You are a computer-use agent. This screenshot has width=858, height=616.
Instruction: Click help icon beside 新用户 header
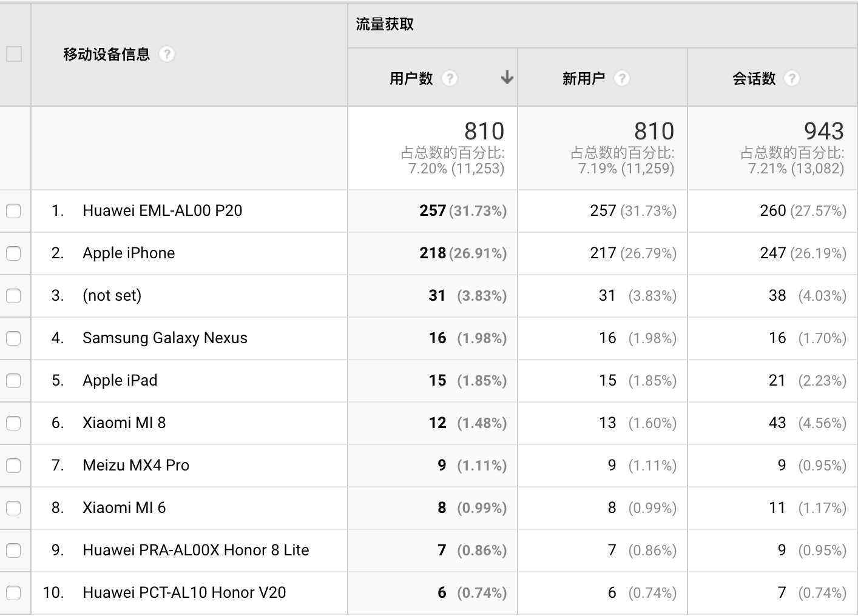click(622, 78)
